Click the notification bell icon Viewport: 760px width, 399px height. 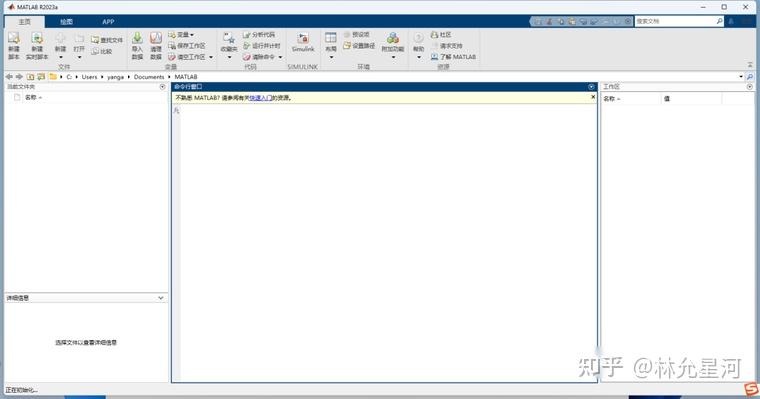[x=731, y=21]
